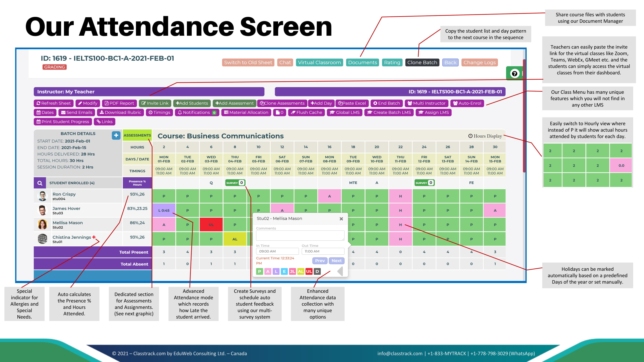This screenshot has width=644, height=362.
Task: Click the document count icon button
Action: pyautogui.click(x=279, y=112)
